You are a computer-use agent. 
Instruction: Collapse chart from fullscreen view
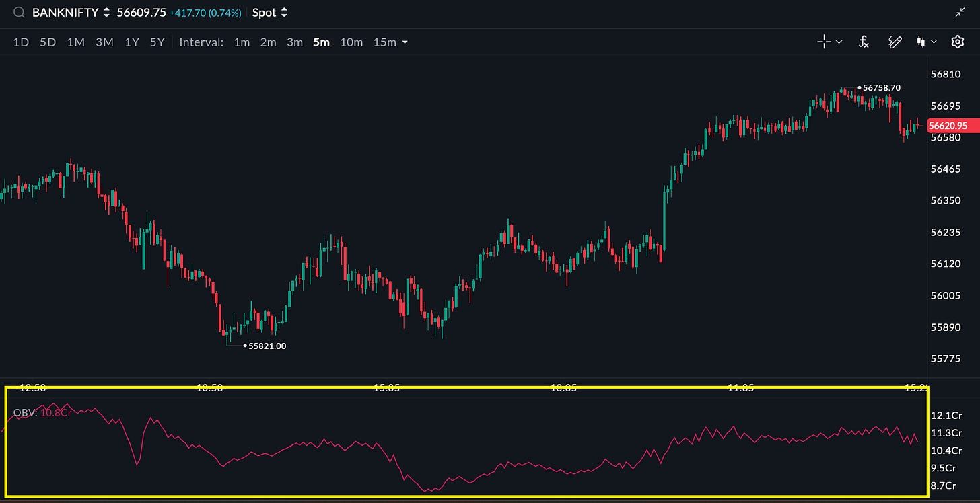(x=960, y=13)
